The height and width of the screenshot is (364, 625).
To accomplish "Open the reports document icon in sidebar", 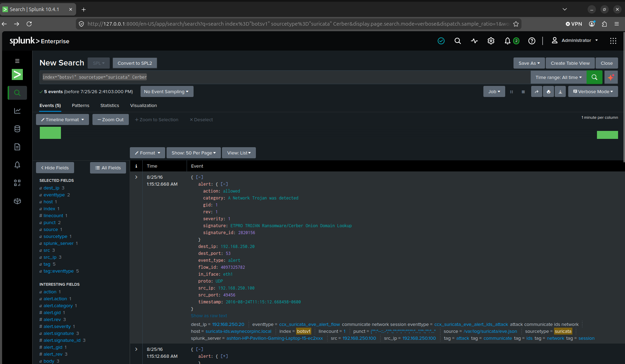I will pos(17,147).
